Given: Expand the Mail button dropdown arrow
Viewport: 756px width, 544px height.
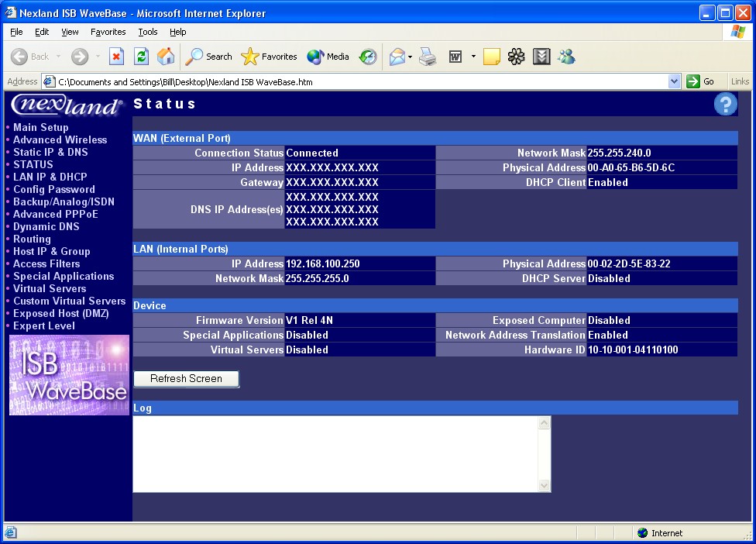Looking at the screenshot, I should tap(410, 57).
